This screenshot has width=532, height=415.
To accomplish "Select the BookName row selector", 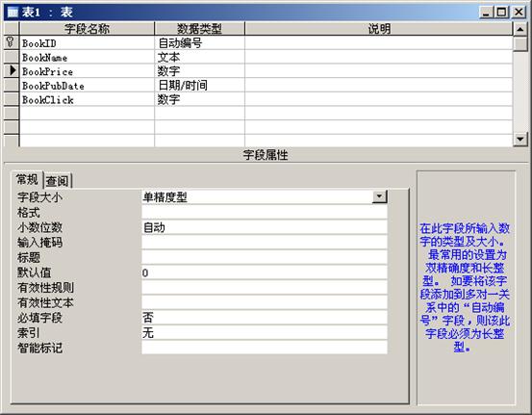I will click(x=12, y=57).
